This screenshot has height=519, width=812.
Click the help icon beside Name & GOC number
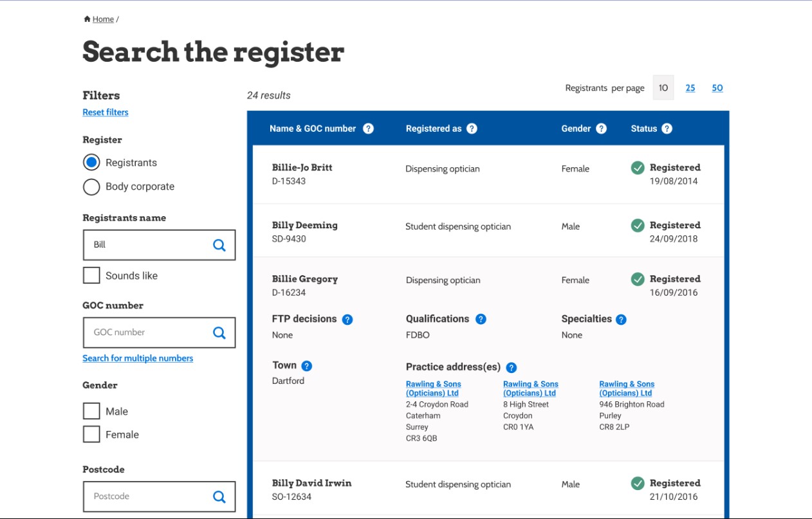[x=368, y=129]
